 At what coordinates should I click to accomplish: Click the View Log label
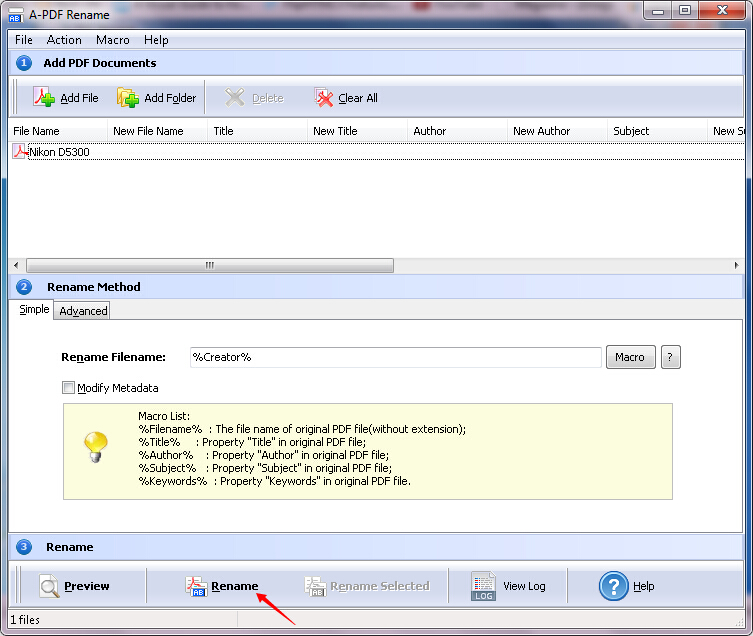[524, 586]
